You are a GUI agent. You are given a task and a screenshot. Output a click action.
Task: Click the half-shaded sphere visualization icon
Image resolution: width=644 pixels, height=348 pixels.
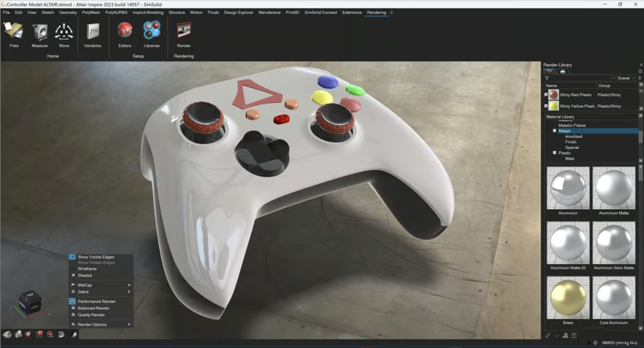click(x=74, y=334)
